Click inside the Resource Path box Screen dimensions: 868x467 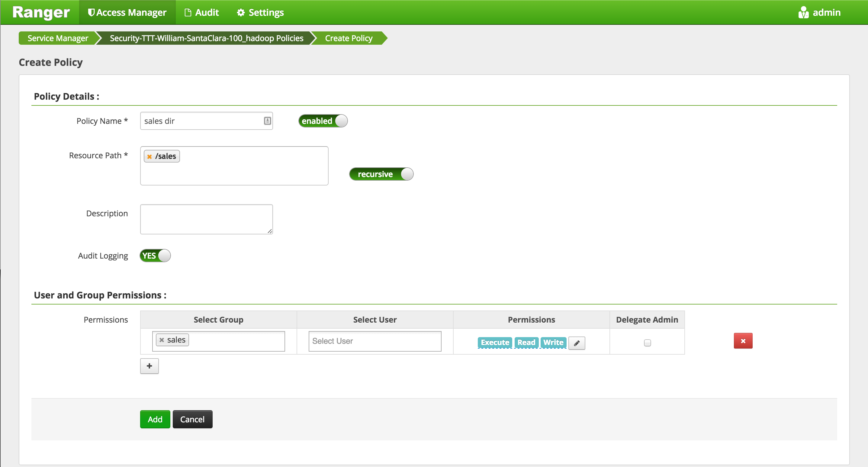click(x=234, y=166)
